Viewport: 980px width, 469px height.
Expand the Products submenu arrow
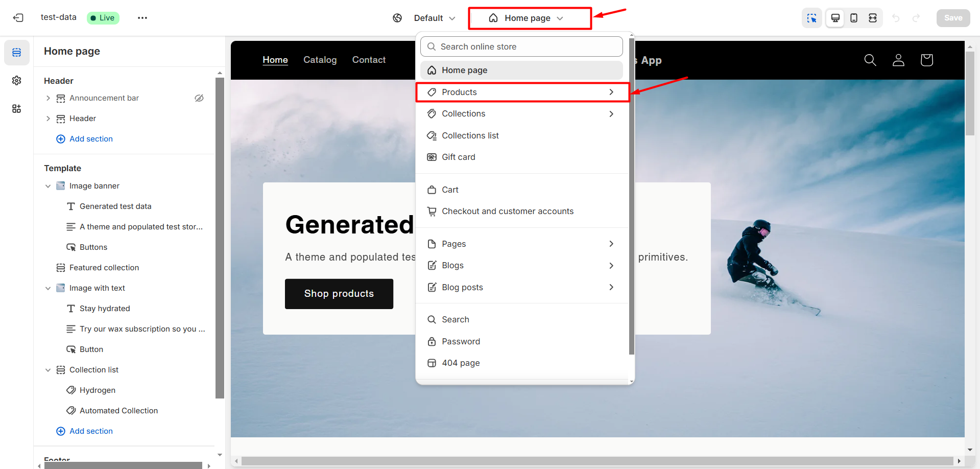point(611,92)
